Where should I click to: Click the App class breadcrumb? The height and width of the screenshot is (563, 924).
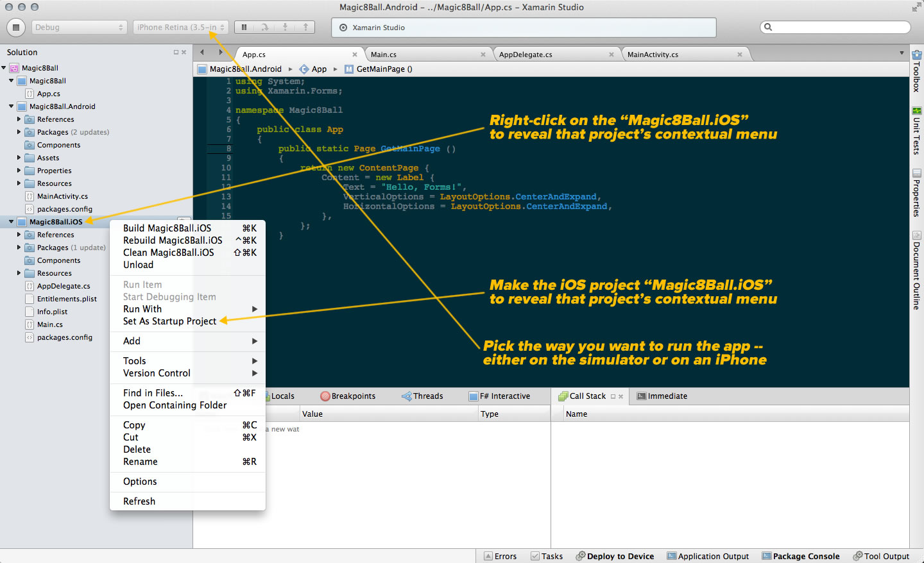tap(313, 69)
